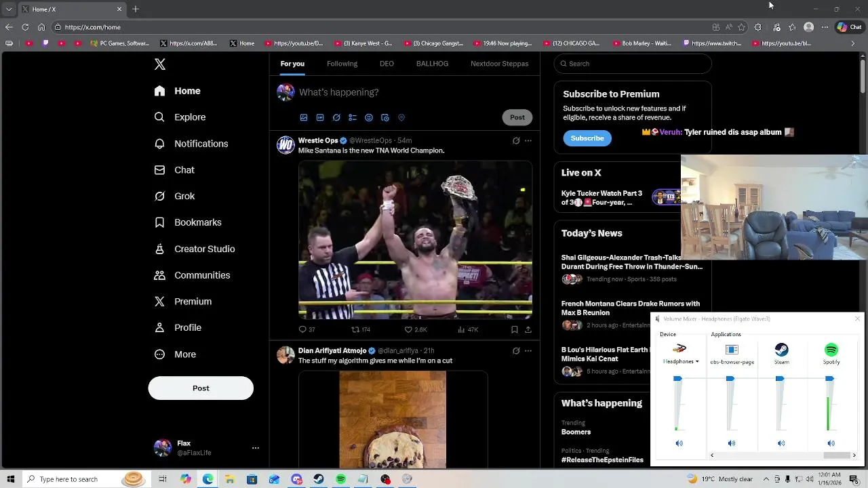Adjust the Steam volume slider
The width and height of the screenshot is (868, 488).
[x=780, y=379]
